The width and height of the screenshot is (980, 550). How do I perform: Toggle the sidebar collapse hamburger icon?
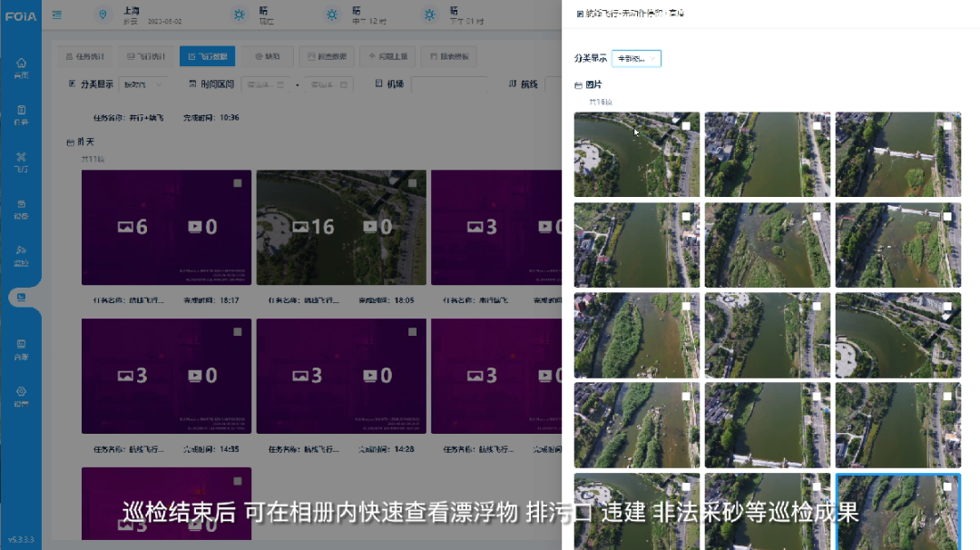[57, 15]
